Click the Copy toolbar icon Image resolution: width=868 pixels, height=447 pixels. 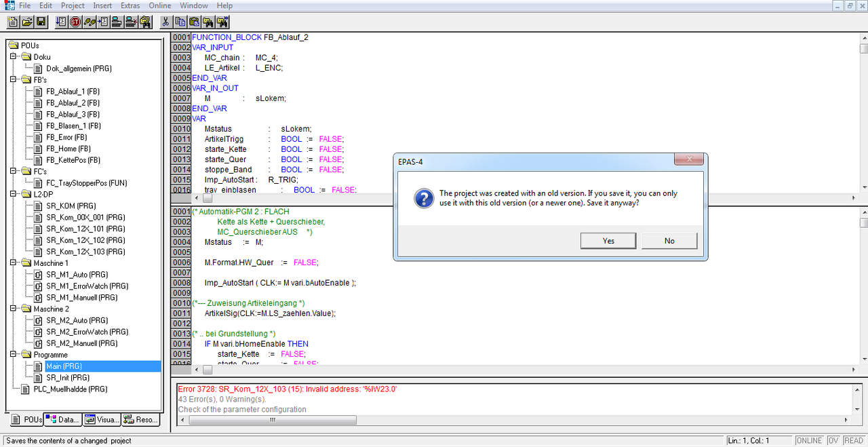point(180,22)
